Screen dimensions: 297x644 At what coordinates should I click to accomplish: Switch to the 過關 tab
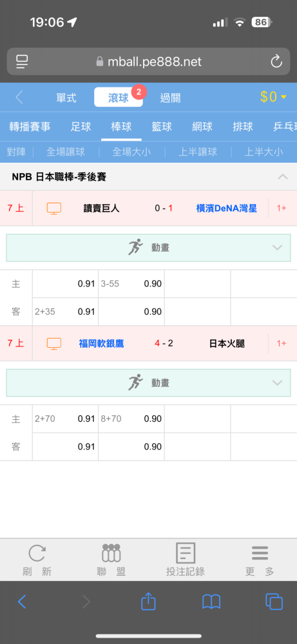pyautogui.click(x=170, y=98)
